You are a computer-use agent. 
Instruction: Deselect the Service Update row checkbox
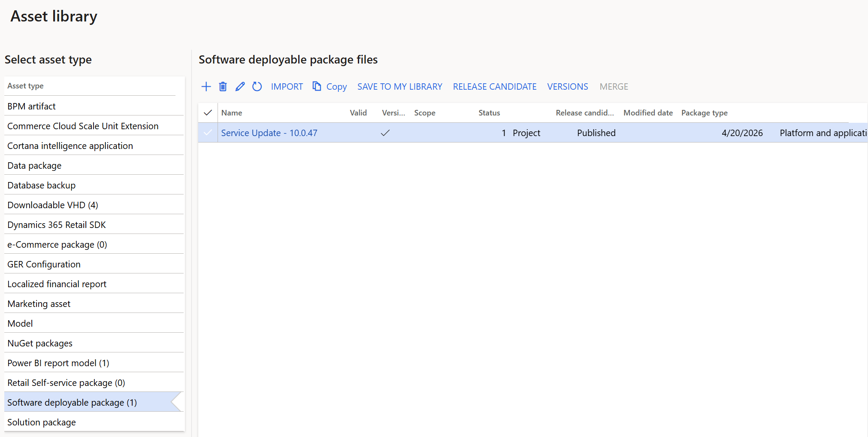[208, 133]
